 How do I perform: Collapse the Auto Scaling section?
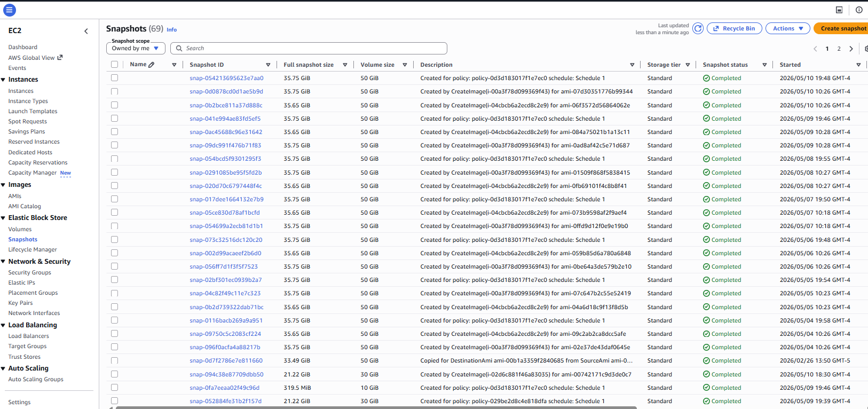3,368
